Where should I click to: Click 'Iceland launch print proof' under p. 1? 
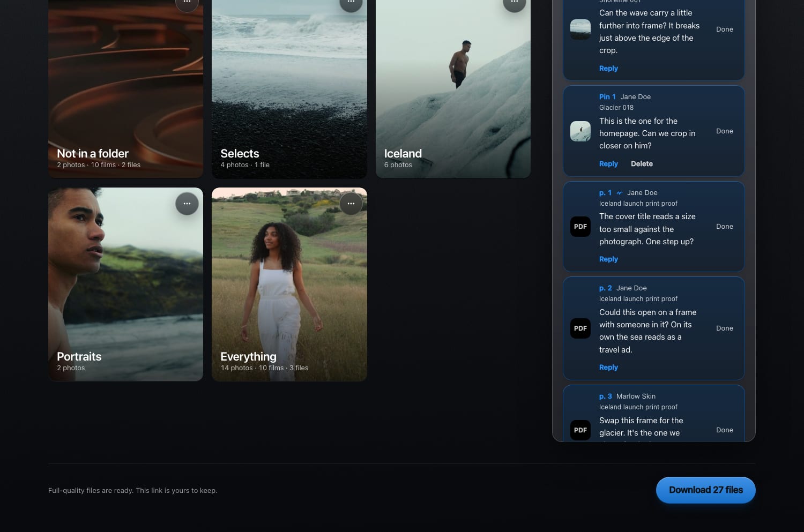638,204
